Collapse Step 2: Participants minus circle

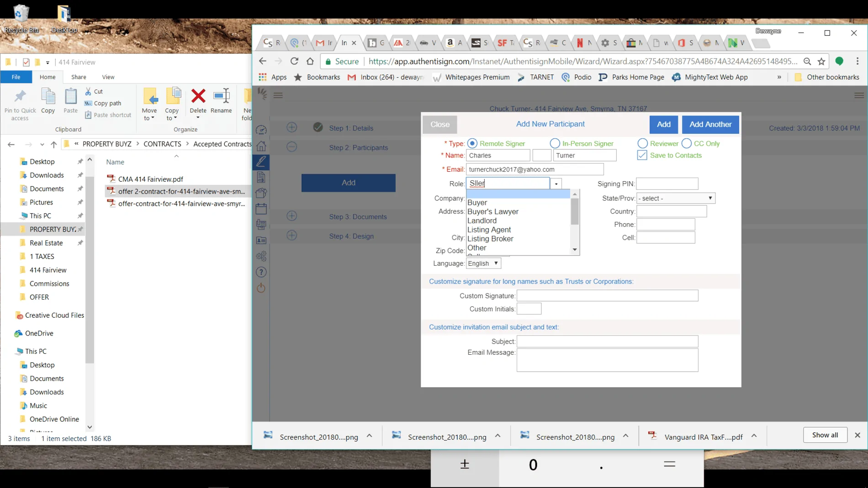pos(292,147)
